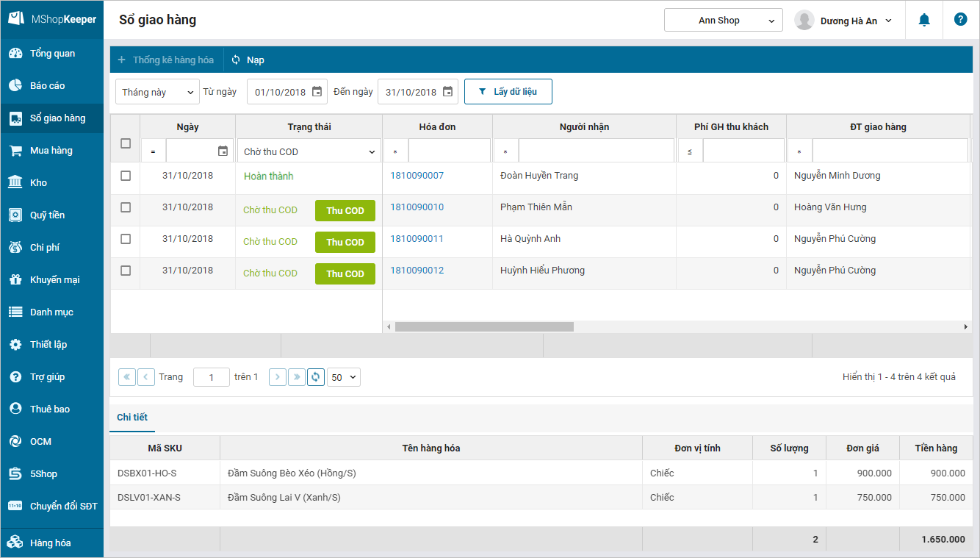Open the Chờ thu COD status filter dropdown

[x=309, y=151]
